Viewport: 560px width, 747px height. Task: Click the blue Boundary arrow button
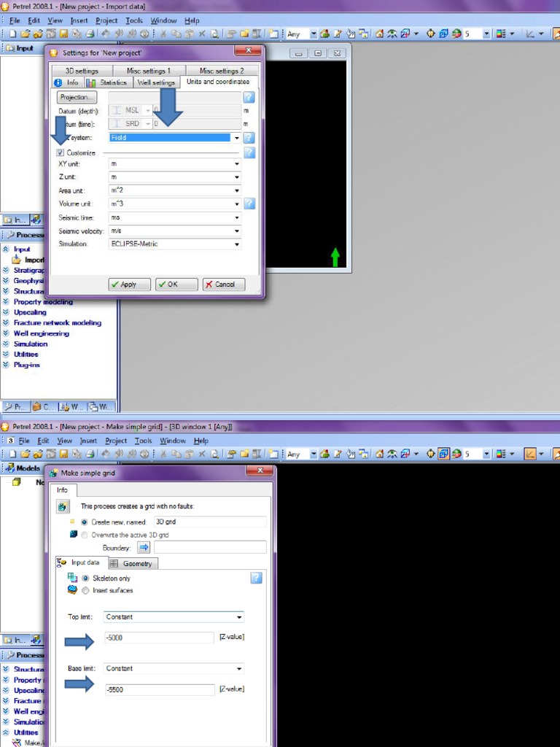[144, 547]
